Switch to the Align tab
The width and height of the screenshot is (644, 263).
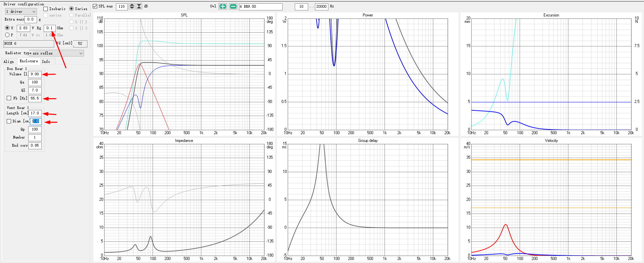9,62
